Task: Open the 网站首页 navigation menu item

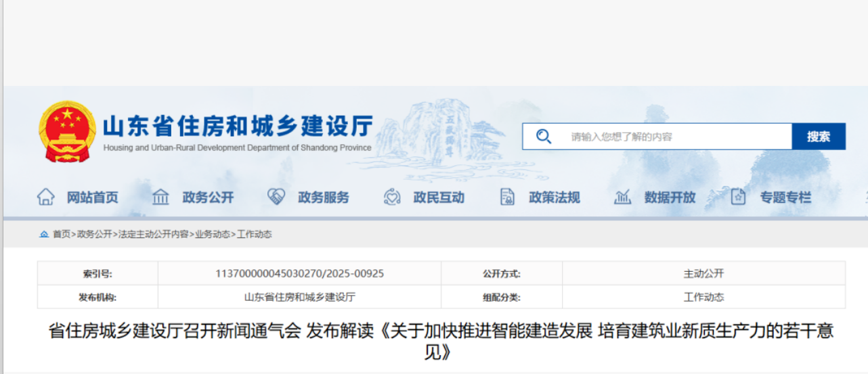Action: click(92, 197)
